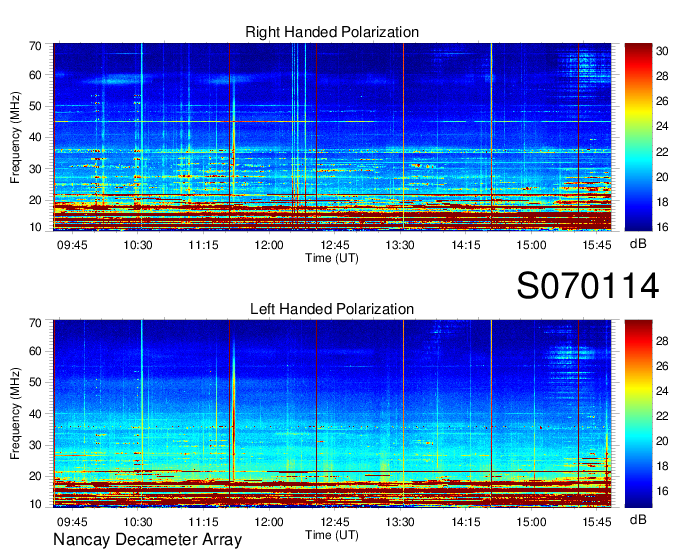Click the "16" value on Right Handed colorbar
This screenshot has width=680, height=552.
click(x=662, y=227)
